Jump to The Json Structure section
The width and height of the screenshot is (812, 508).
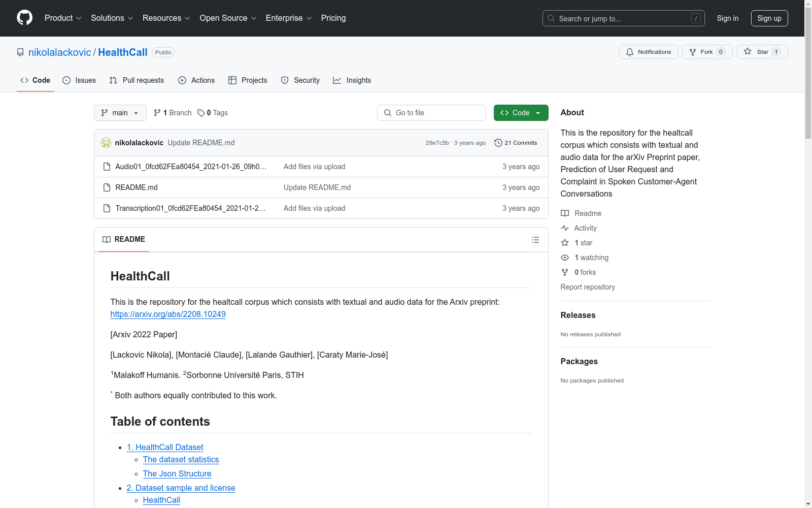point(177,473)
